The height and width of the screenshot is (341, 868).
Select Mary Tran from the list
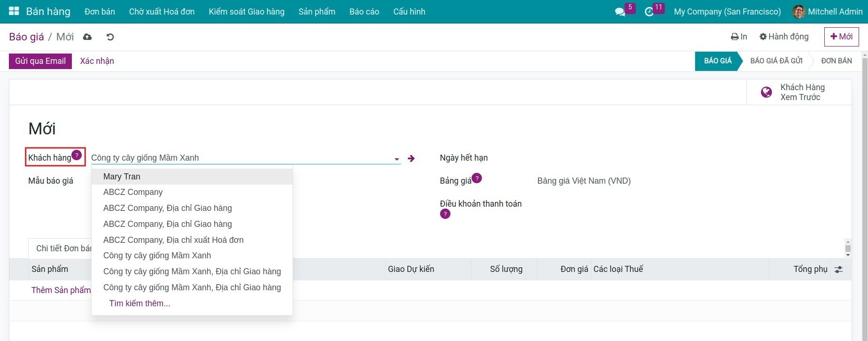pyautogui.click(x=122, y=177)
